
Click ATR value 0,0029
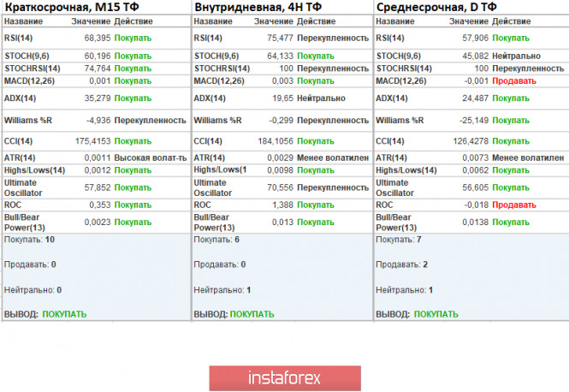point(280,157)
